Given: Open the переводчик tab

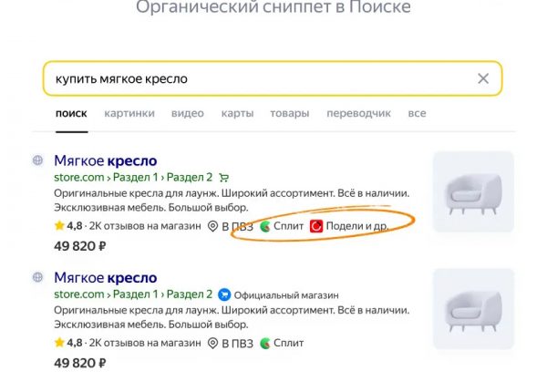Looking at the screenshot, I should point(358,114).
